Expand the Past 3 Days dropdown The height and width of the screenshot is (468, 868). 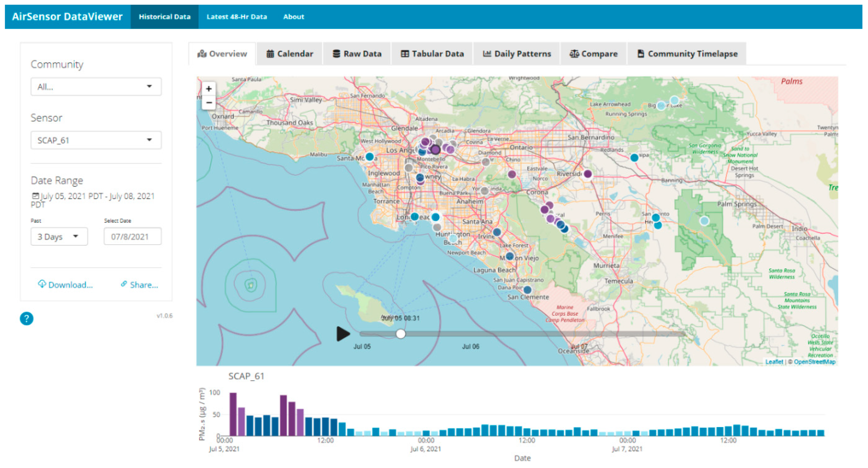[59, 237]
